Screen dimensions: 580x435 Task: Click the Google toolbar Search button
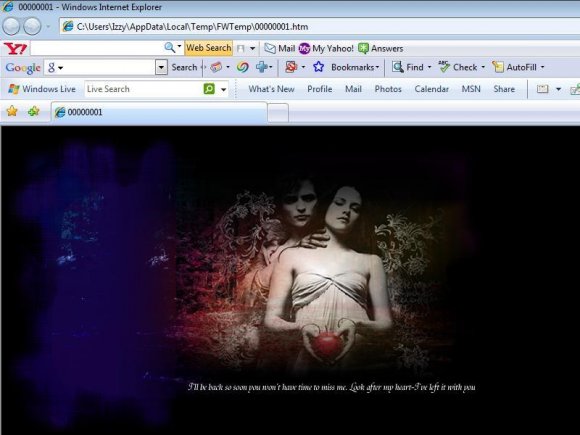[x=184, y=67]
